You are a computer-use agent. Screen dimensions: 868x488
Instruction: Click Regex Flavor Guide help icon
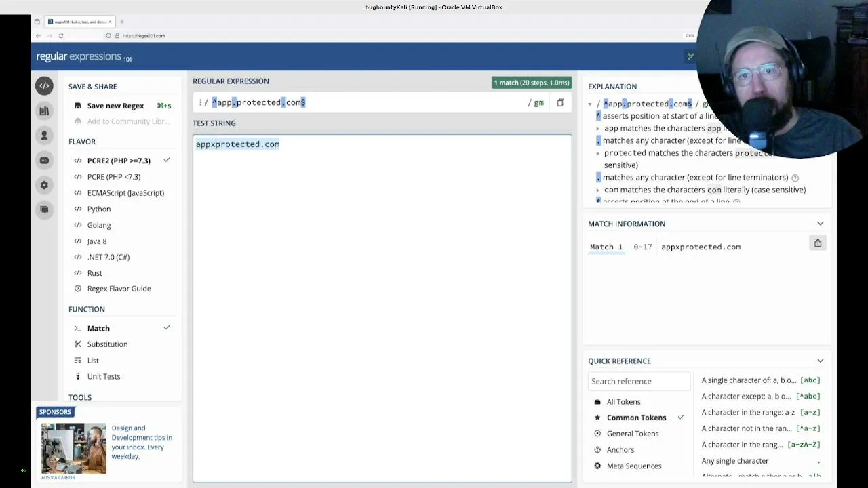[78, 289]
